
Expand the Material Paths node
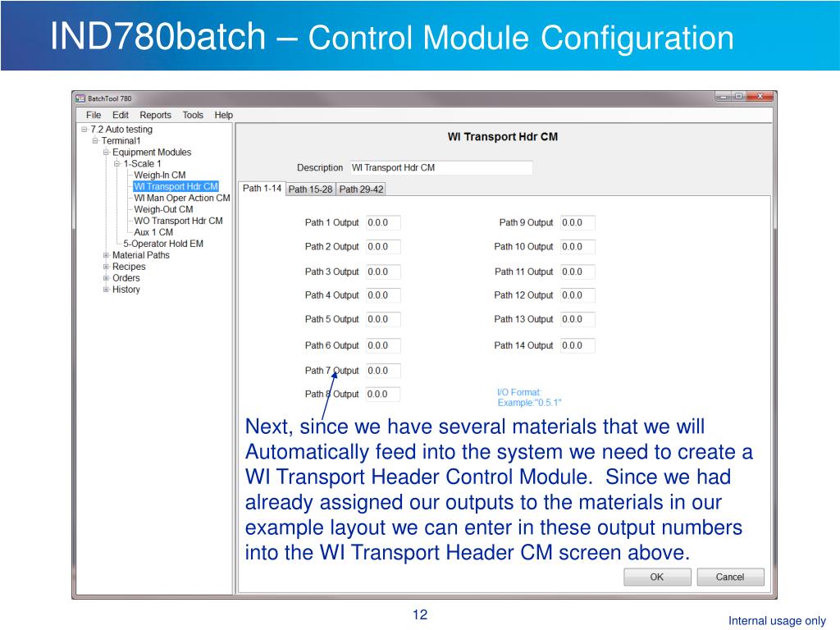106,256
